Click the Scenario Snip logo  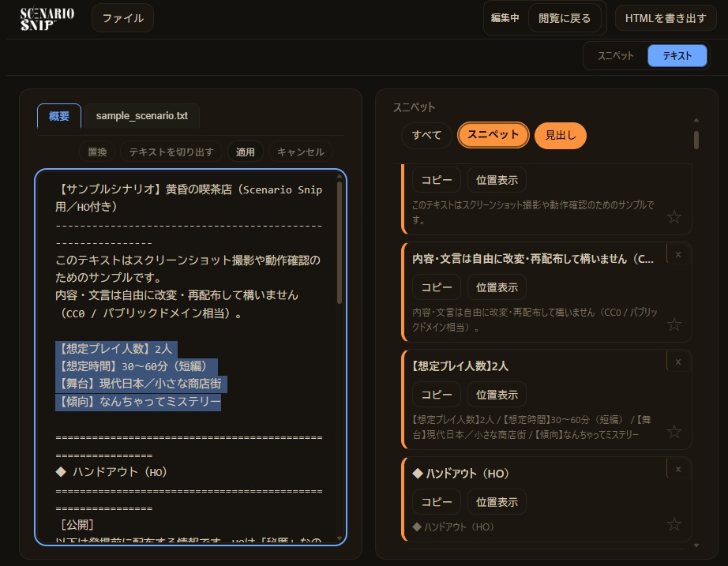tap(47, 19)
